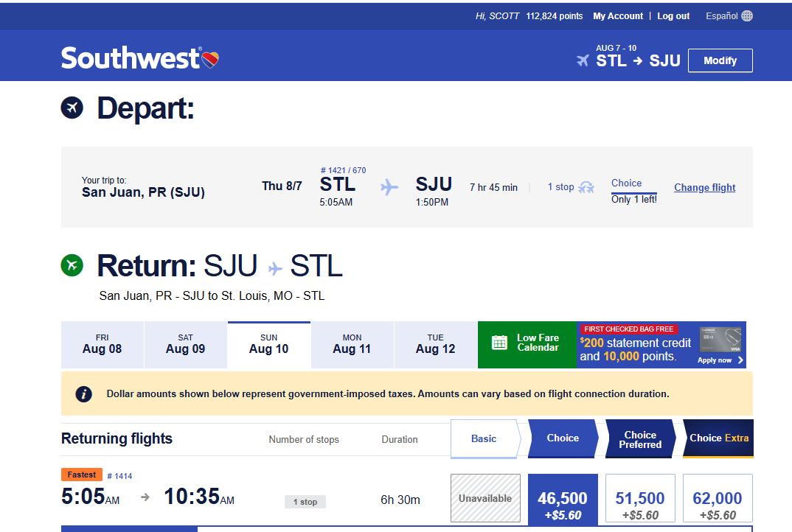Viewport: 792px width, 532px height.
Task: Switch to Tue Aug 12 date tab
Action: (435, 344)
